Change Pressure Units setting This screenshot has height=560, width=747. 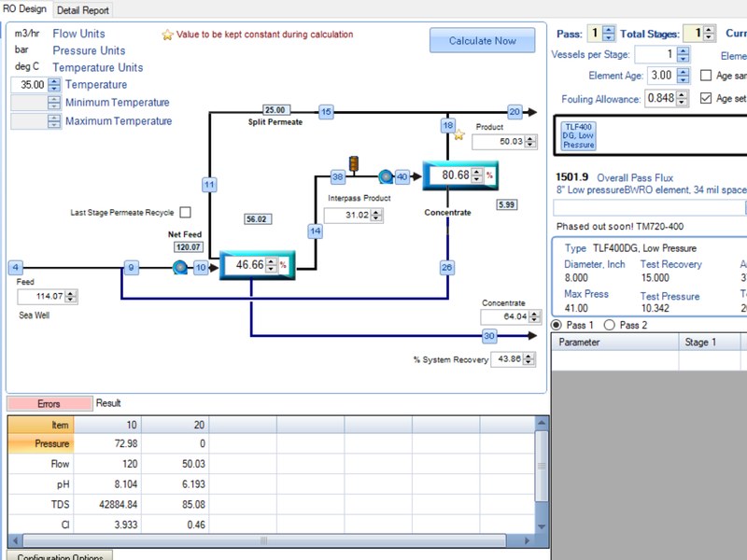tap(89, 50)
